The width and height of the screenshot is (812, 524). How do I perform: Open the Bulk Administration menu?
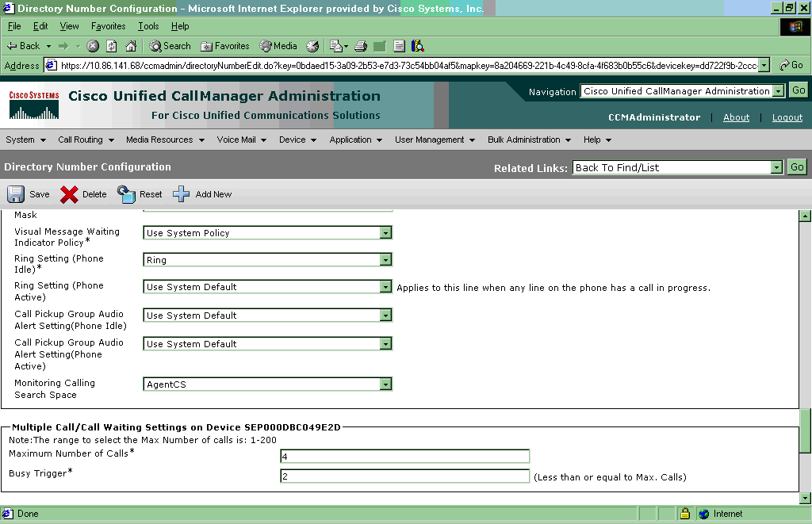529,140
